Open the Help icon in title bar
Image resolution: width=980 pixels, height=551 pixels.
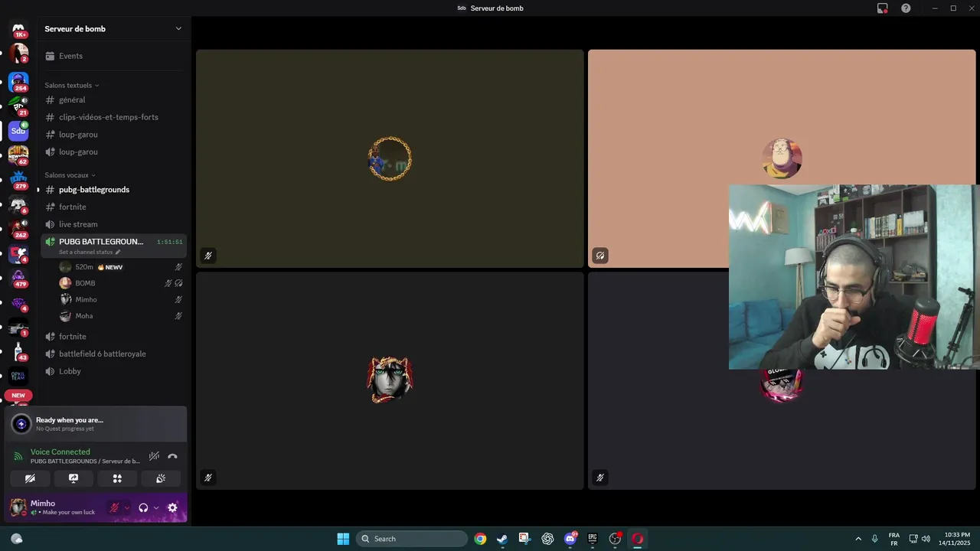(x=906, y=8)
